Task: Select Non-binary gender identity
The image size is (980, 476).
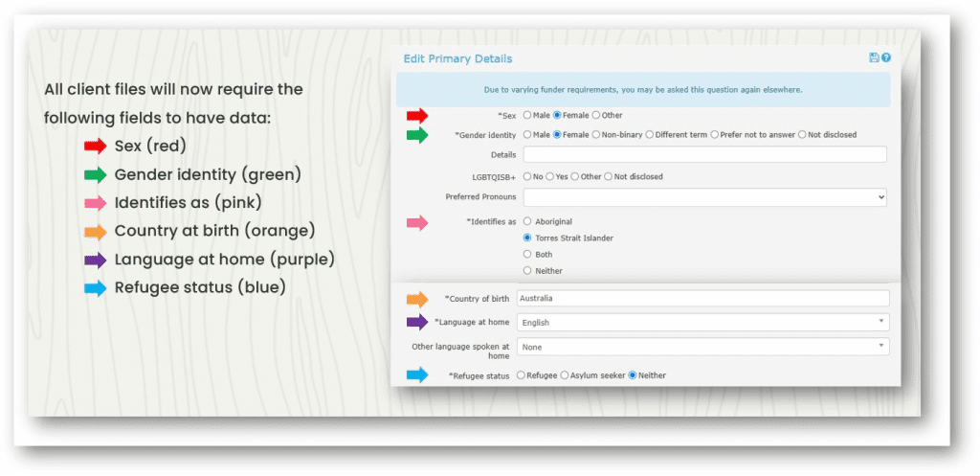Action: 596,135
